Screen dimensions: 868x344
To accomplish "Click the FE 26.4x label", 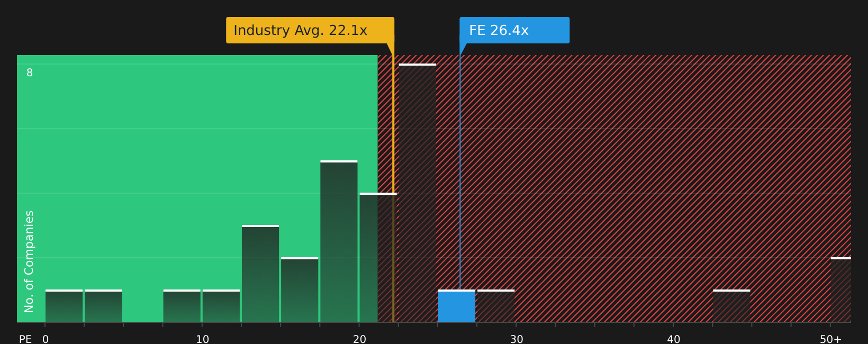I will click(x=514, y=30).
